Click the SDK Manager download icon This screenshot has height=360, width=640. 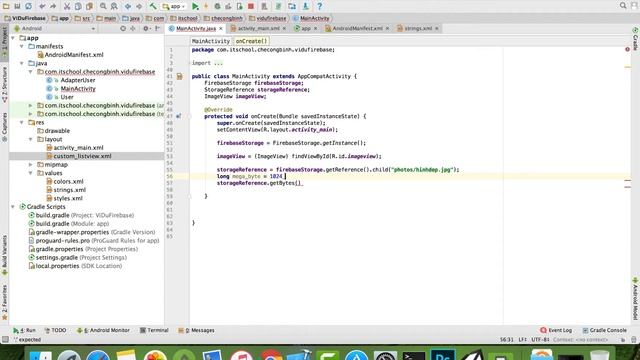[305, 6]
